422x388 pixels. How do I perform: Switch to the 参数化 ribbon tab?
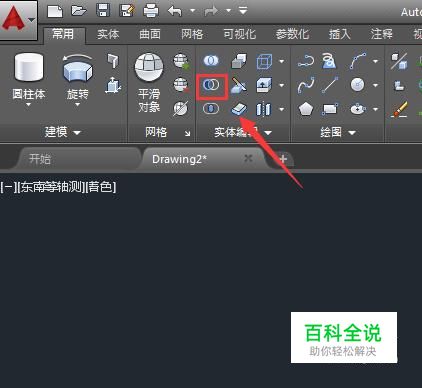(x=292, y=34)
